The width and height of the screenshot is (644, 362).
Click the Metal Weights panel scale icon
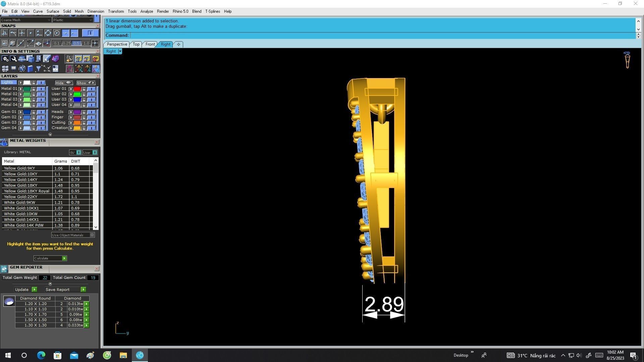coord(4,143)
